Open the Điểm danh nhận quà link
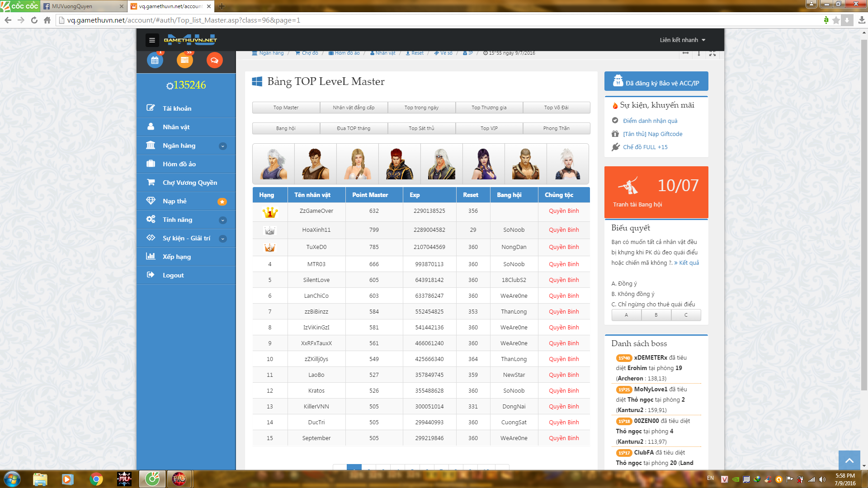This screenshot has height=488, width=868. point(650,121)
